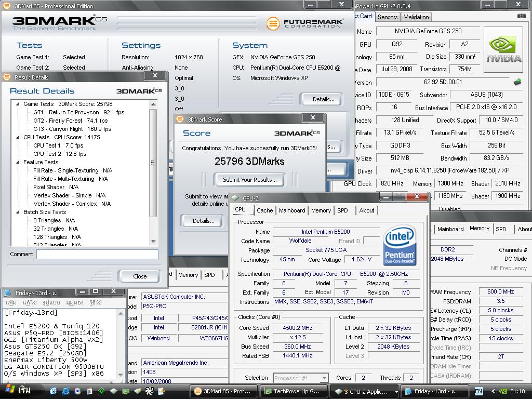Switch to front CPU-Z SPD tab

pyautogui.click(x=342, y=210)
